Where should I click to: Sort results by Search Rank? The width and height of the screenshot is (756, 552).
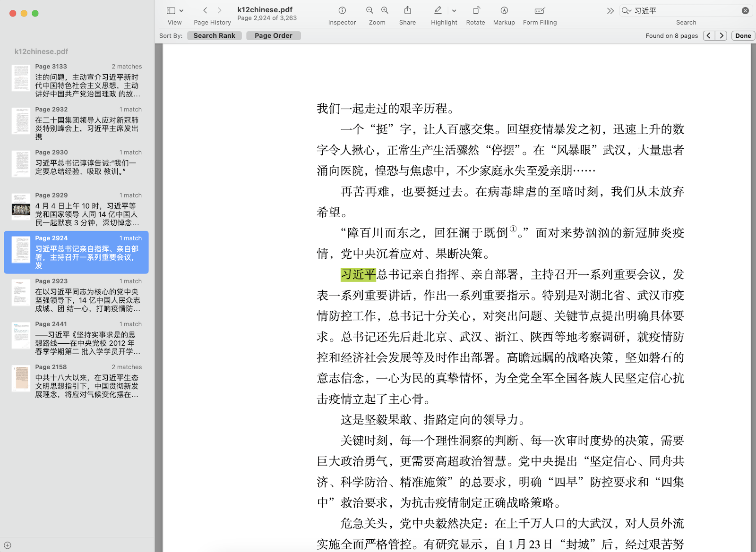coord(214,35)
